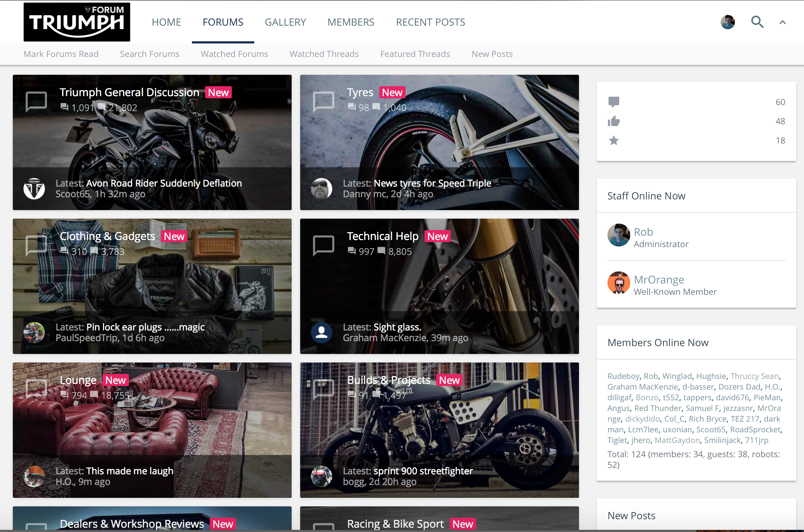Click the star points icon in sidebar
Viewport: 804px width, 532px height.
point(614,140)
